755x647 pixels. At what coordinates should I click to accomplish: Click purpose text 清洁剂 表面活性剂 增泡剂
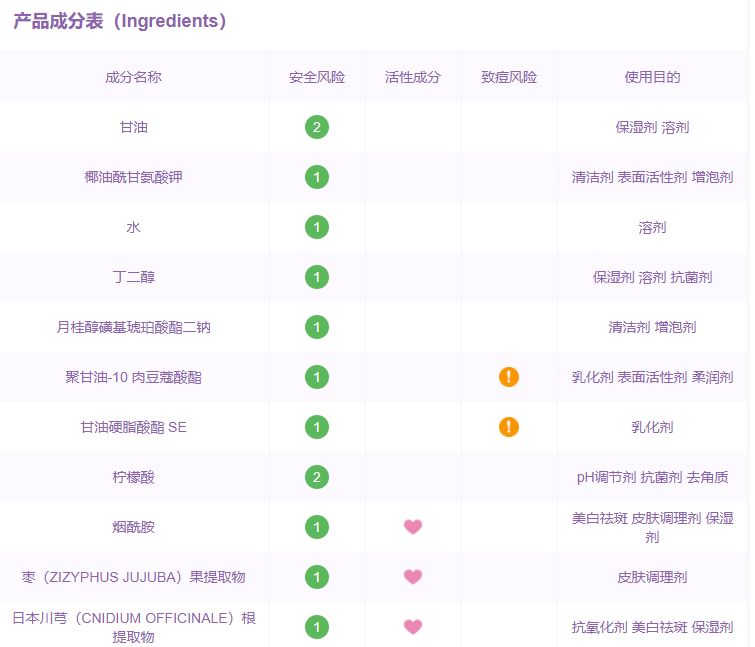(x=652, y=177)
